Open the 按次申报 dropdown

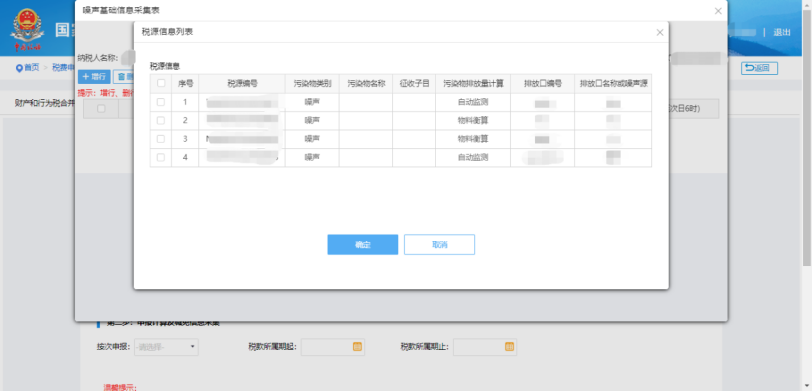pos(166,347)
